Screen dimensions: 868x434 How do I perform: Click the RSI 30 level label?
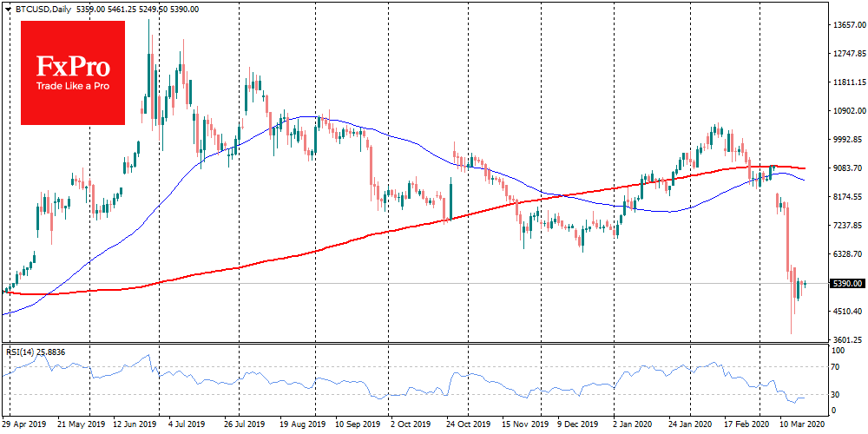coord(838,394)
